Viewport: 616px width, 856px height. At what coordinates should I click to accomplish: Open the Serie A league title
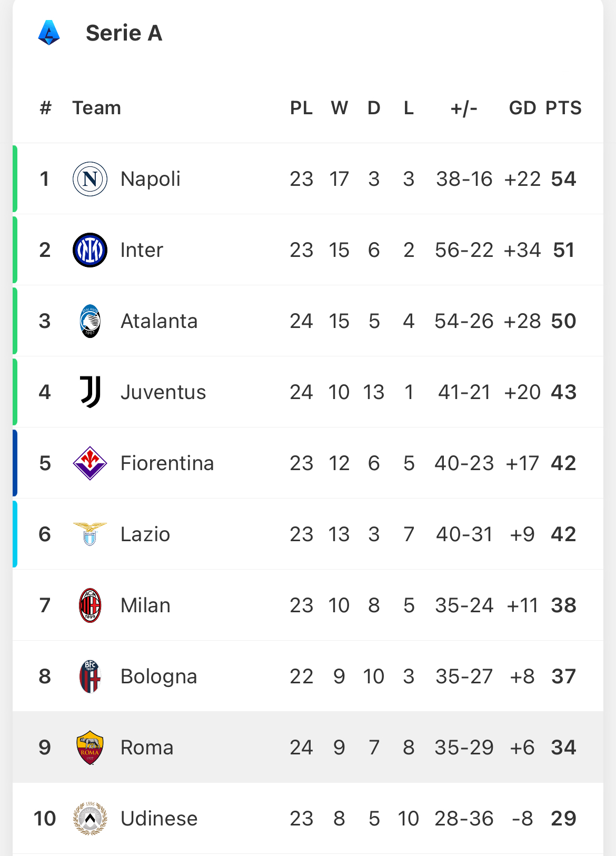(x=124, y=33)
